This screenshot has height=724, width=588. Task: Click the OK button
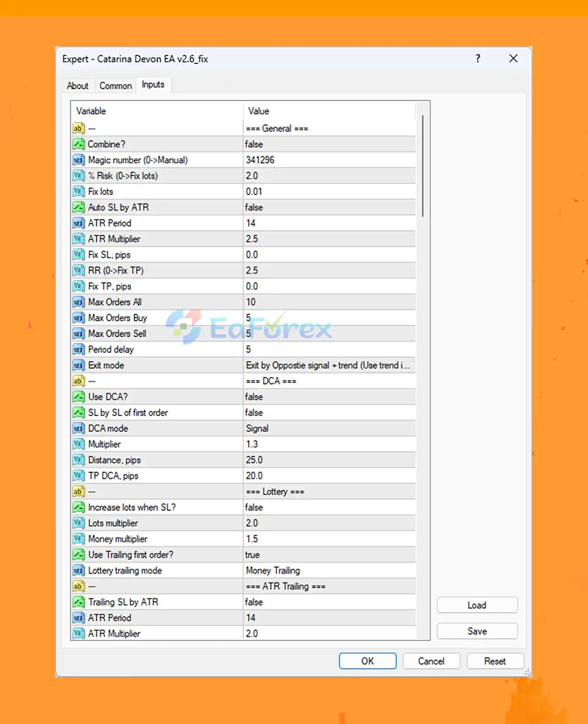[367, 661]
